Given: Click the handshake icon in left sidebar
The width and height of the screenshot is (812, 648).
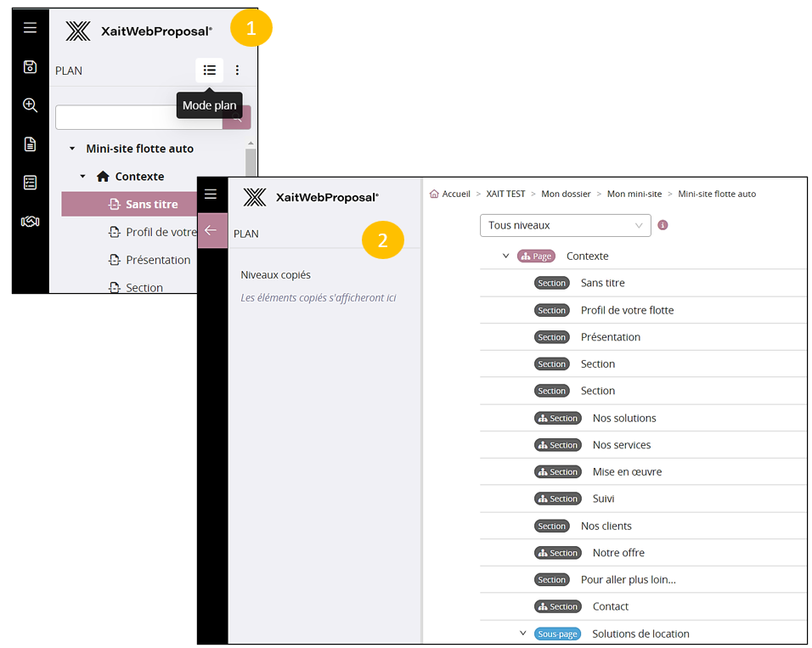Looking at the screenshot, I should coord(30,222).
